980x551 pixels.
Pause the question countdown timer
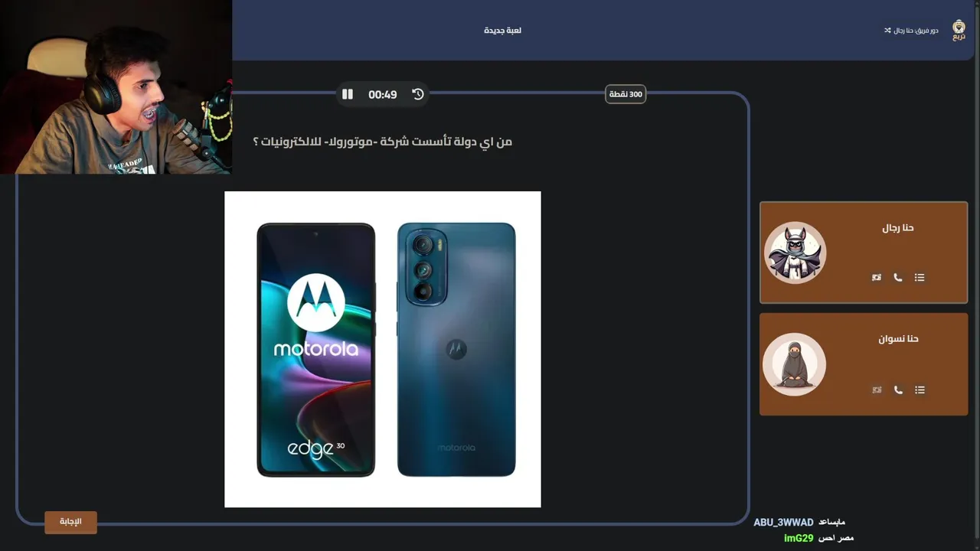[x=348, y=94]
